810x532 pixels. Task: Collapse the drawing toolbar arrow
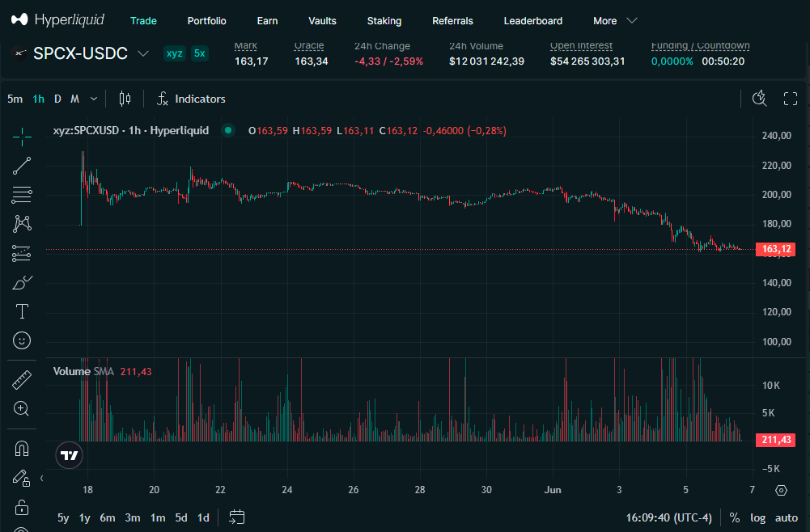pyautogui.click(x=41, y=479)
